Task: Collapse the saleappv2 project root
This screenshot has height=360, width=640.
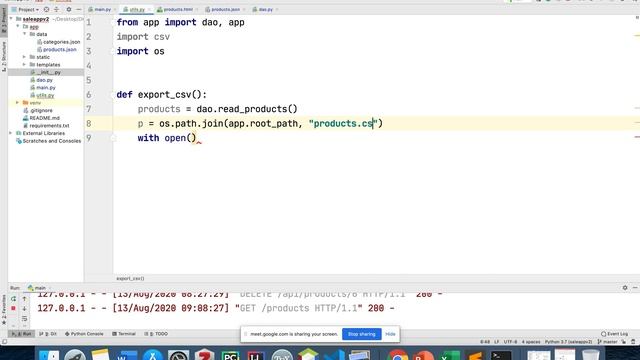Action: click(11, 19)
